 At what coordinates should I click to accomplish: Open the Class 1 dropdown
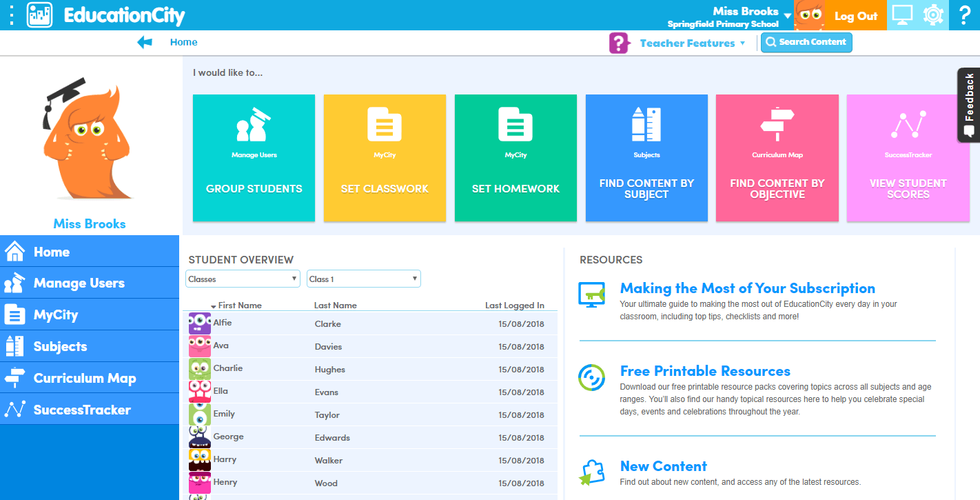363,279
